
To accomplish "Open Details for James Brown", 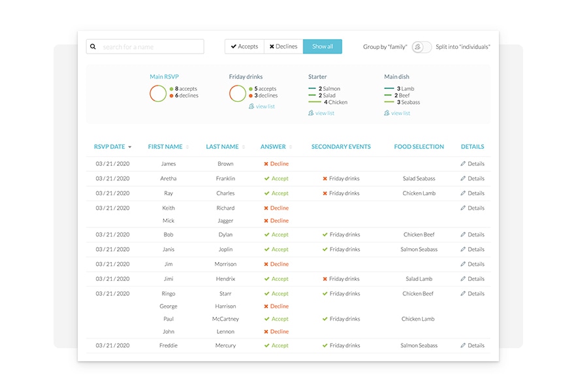I will 476,163.
